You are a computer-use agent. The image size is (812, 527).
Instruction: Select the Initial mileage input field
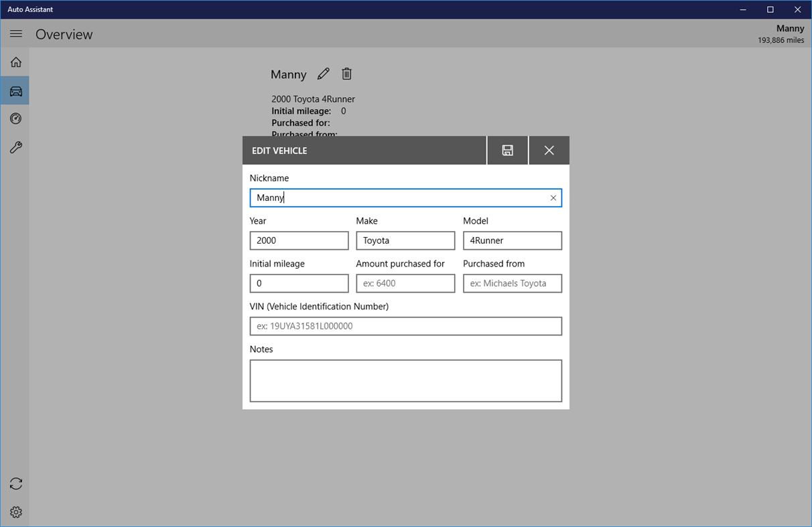coord(299,283)
